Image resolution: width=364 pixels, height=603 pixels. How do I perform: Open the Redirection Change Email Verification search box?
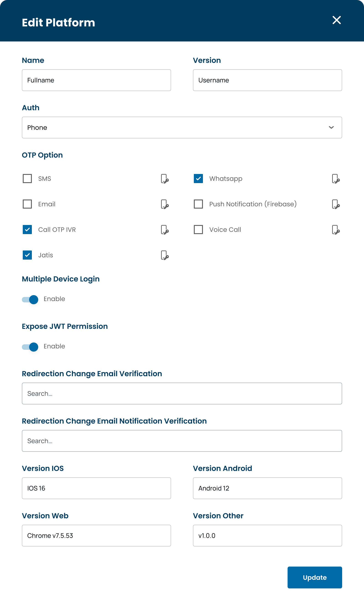(182, 393)
